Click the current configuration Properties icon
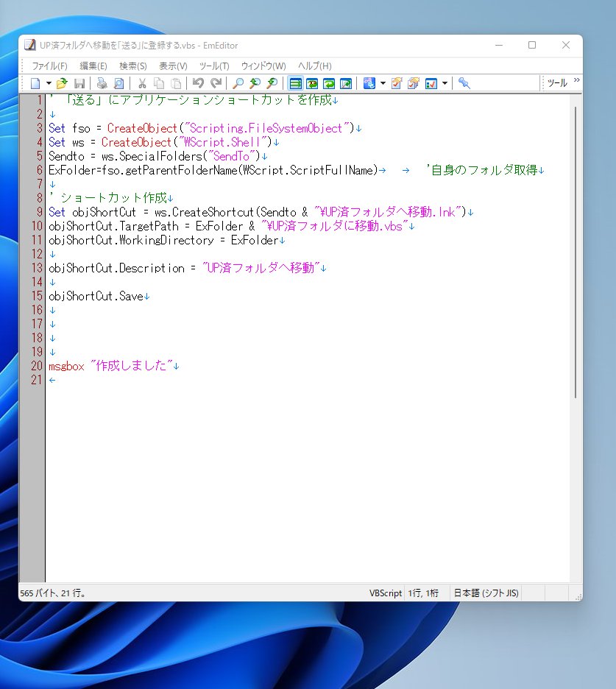The image size is (616, 689). pos(396,83)
